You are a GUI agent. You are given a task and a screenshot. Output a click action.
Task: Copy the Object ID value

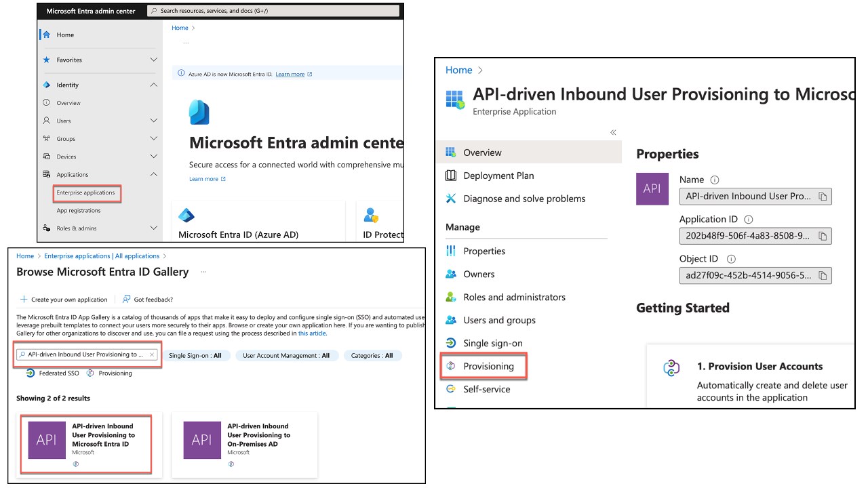(823, 275)
